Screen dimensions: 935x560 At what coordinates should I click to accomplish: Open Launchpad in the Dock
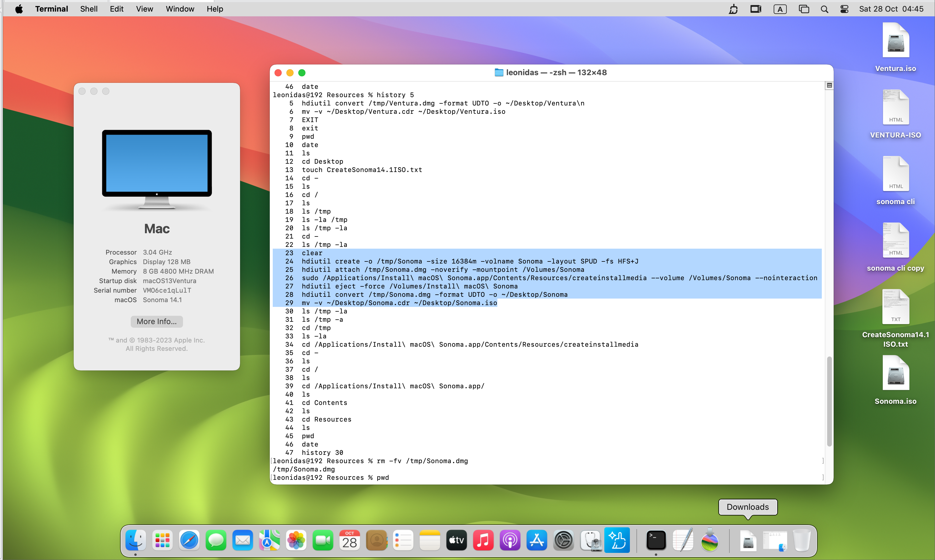point(162,540)
